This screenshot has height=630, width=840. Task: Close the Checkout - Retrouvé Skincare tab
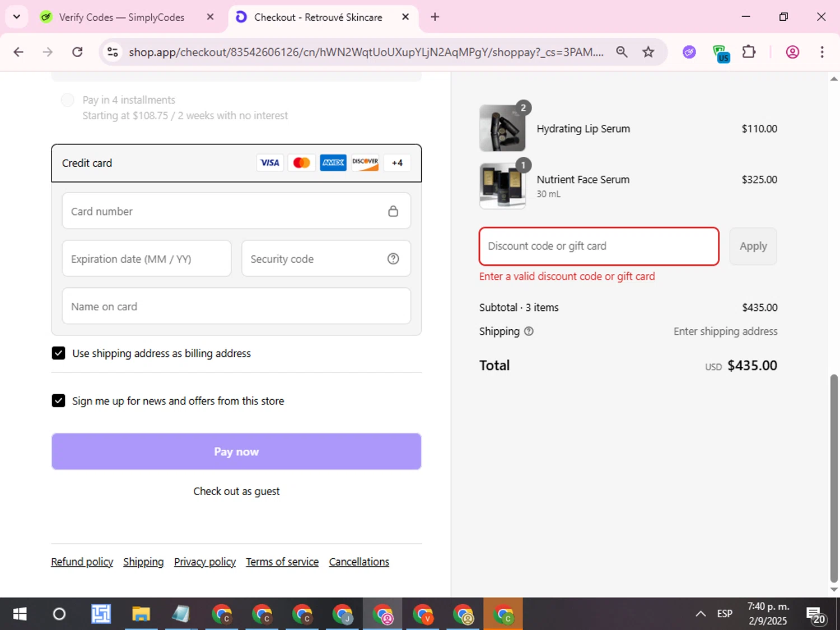coord(405,17)
